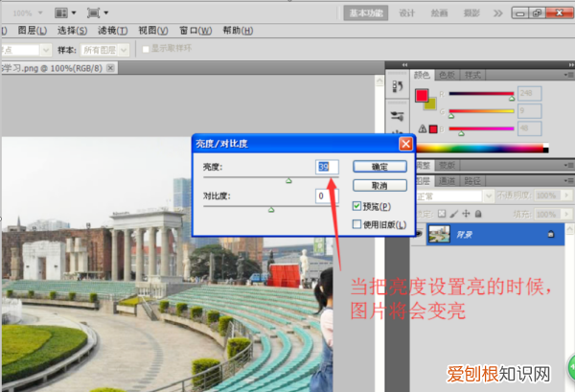This screenshot has height=392, width=575.
Task: Switch to the 通道 tab
Action: point(447,181)
